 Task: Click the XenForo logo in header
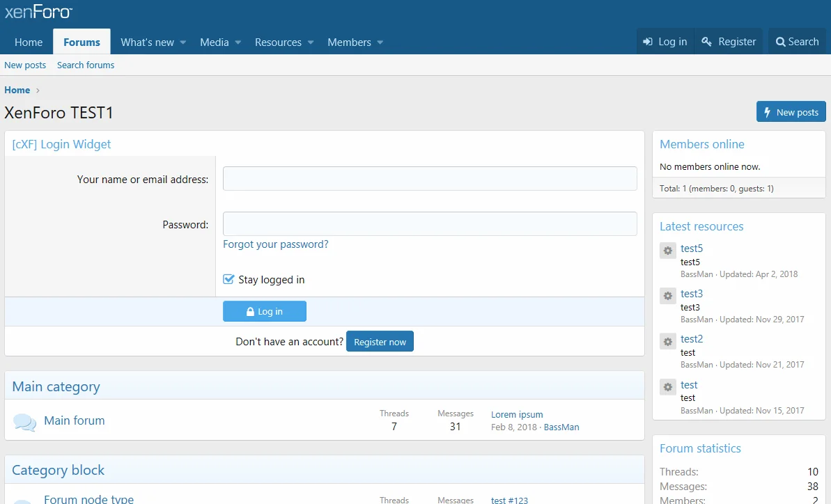point(38,12)
